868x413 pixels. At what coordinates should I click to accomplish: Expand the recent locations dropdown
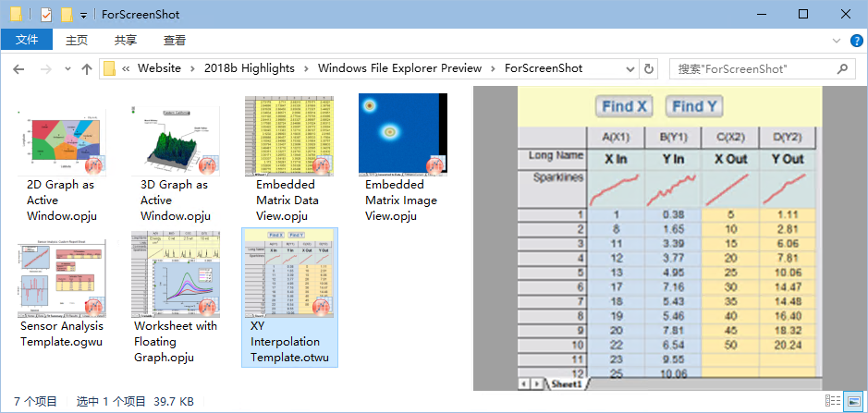point(67,69)
